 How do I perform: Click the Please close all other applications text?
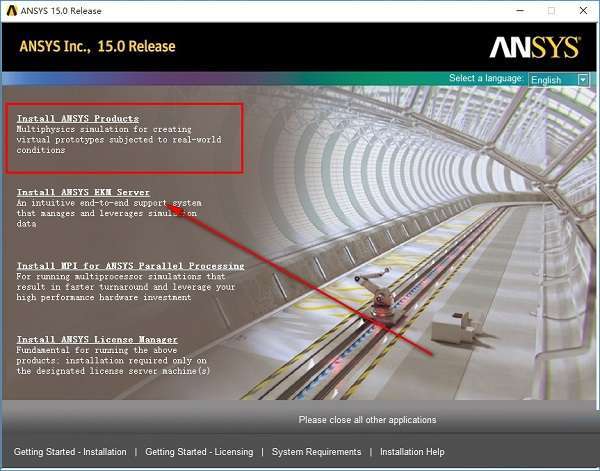point(367,420)
